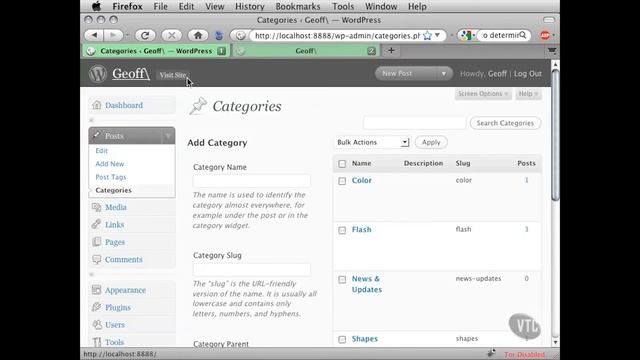Open the browser Home button
The height and width of the screenshot is (360, 640).
(198, 35)
